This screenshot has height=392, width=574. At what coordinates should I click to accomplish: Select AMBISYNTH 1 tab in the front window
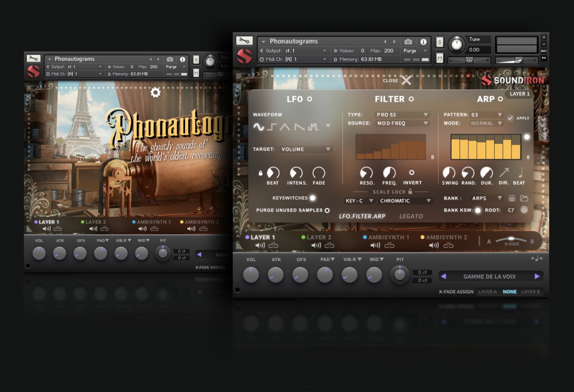click(x=386, y=237)
